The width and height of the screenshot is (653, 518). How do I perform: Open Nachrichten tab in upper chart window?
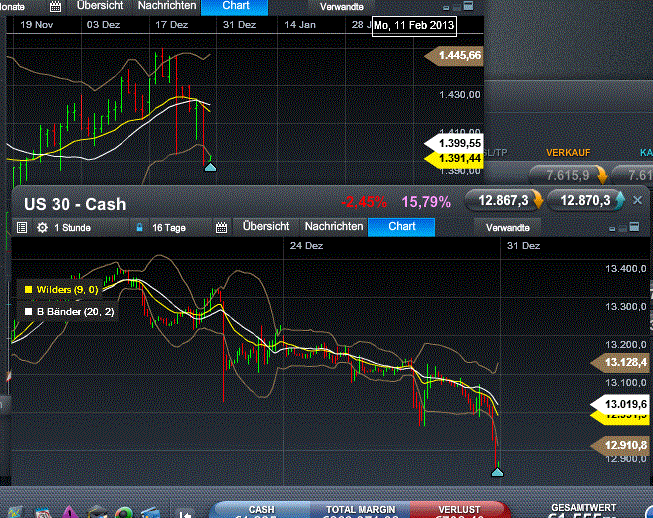[x=167, y=6]
